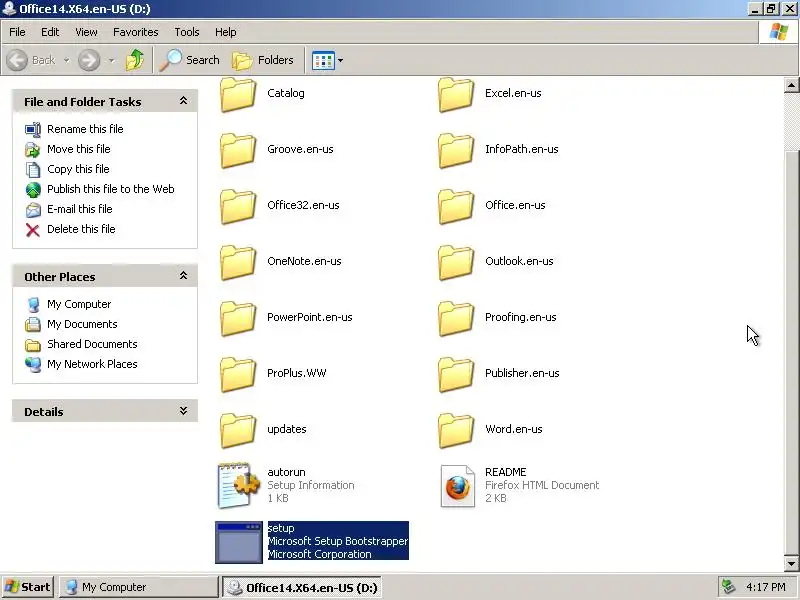Click Move this file link
This screenshot has width=800, height=600.
(x=79, y=149)
